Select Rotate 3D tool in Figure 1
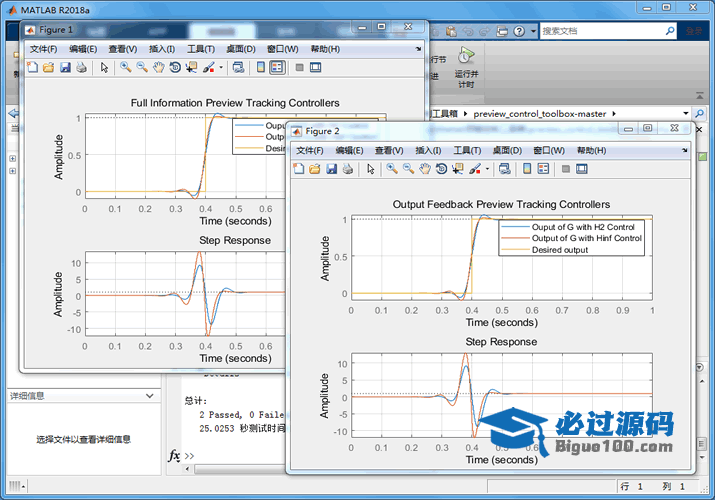 175,67
